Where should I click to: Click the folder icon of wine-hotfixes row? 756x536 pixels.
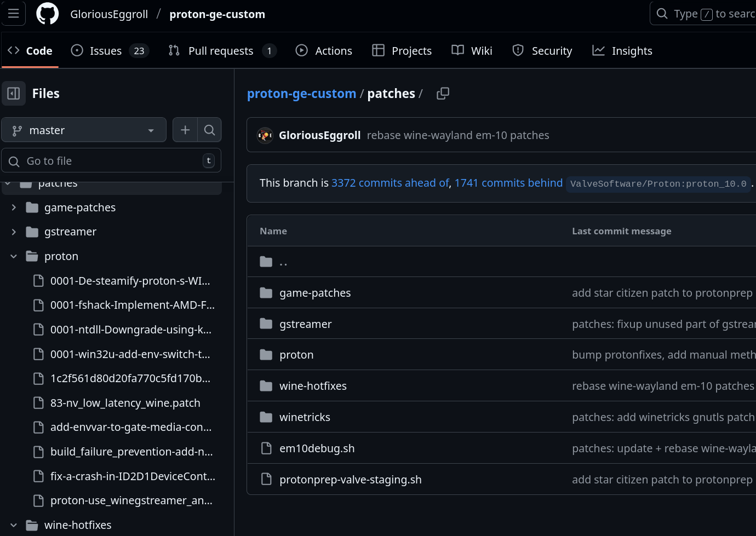(266, 386)
